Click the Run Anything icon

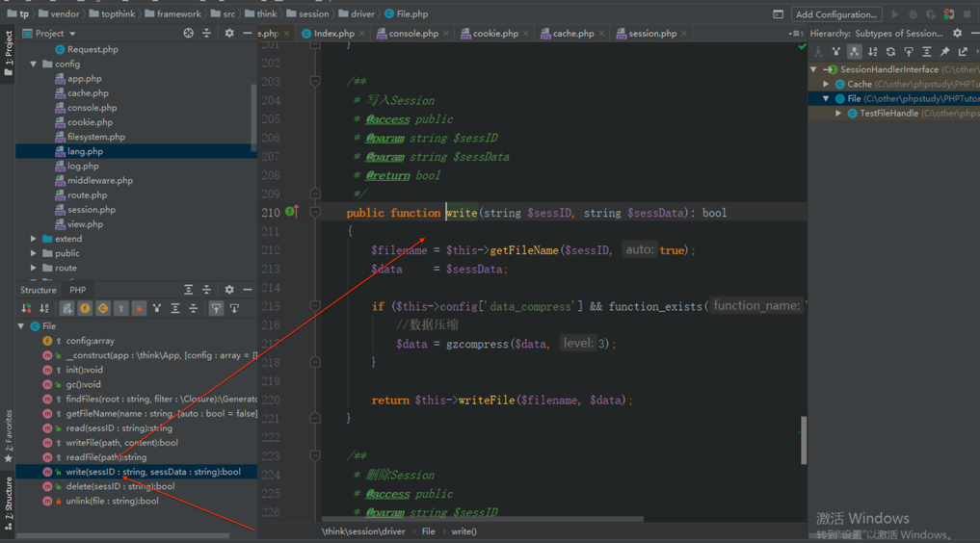click(x=779, y=13)
